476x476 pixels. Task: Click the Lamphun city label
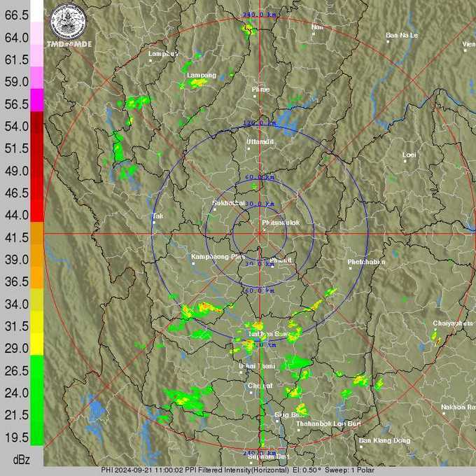pos(162,54)
